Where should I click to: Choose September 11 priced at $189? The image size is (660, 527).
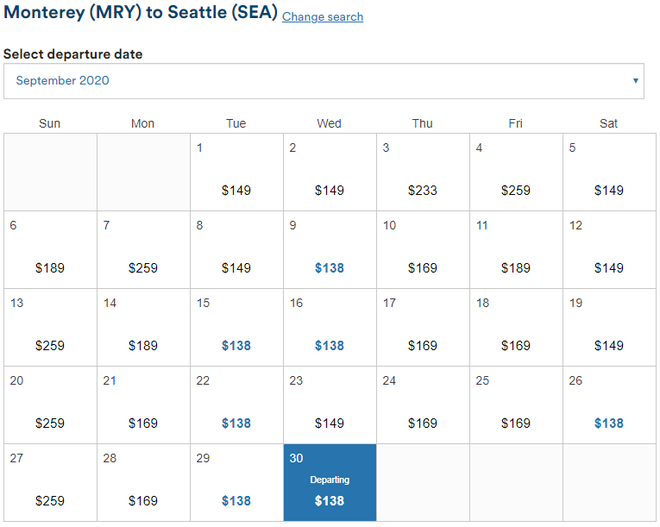[x=516, y=250]
